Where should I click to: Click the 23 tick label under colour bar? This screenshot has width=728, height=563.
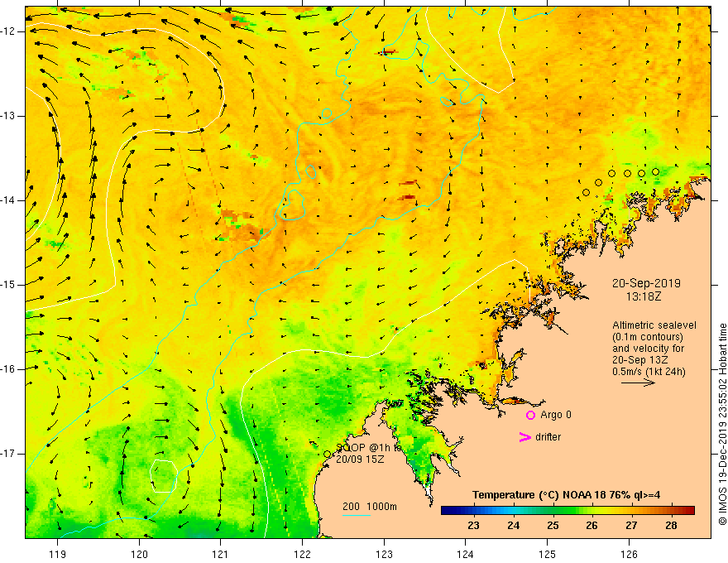pyautogui.click(x=473, y=526)
